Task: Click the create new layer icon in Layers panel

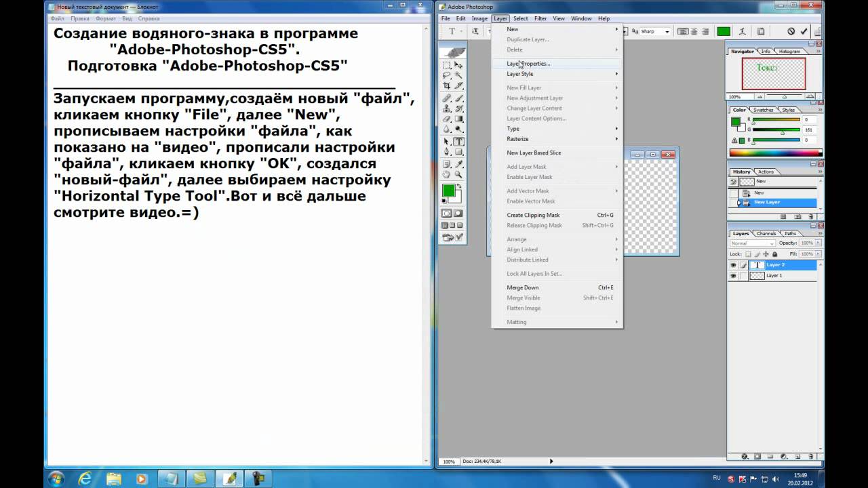Action: click(797, 456)
